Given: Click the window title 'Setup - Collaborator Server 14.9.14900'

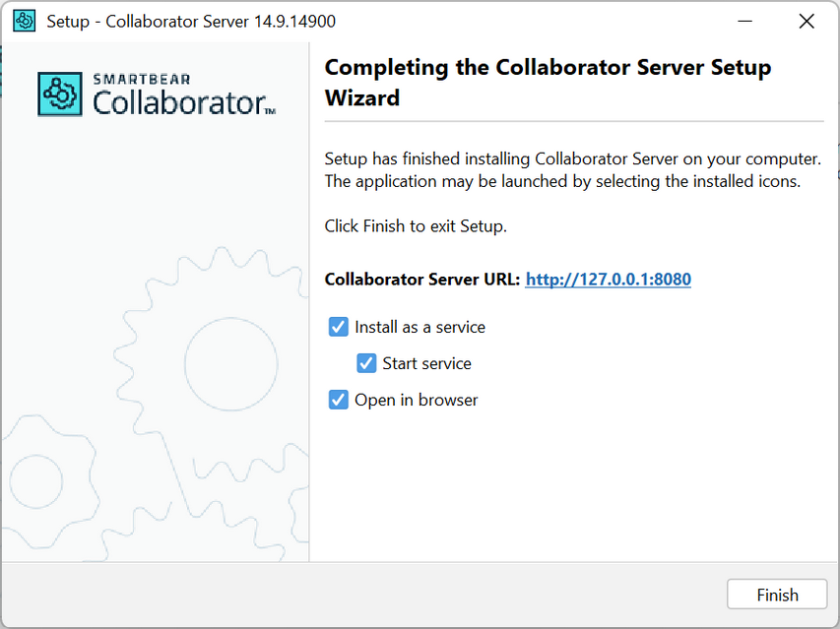Looking at the screenshot, I should tap(191, 22).
